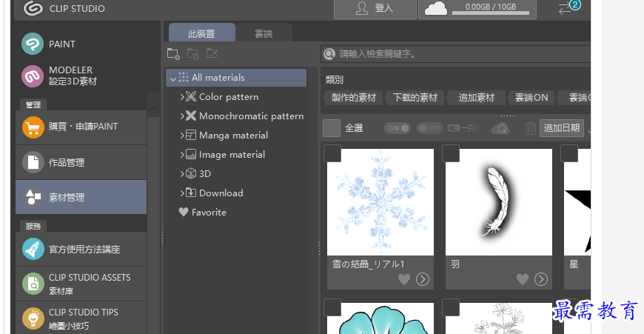Select the Color pattern tree label

pos(229,97)
